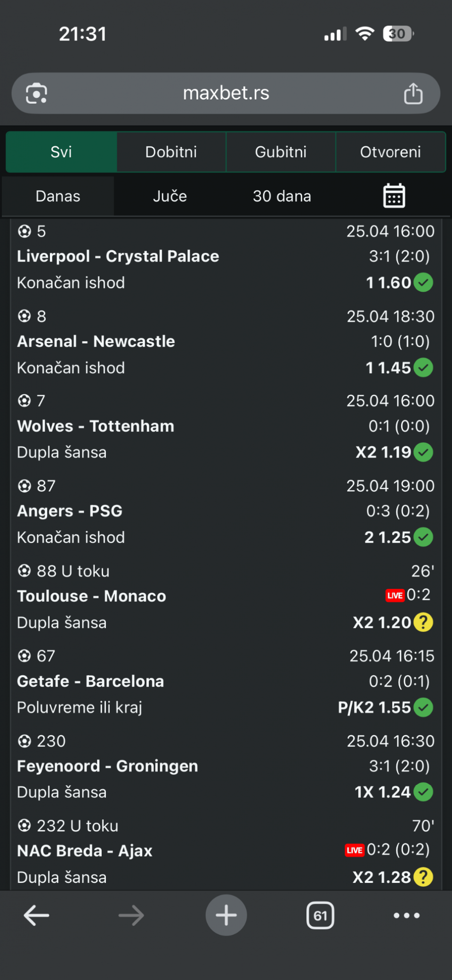Screen dimensions: 452x980
Task: Open the calendar date picker icon
Action: (394, 196)
